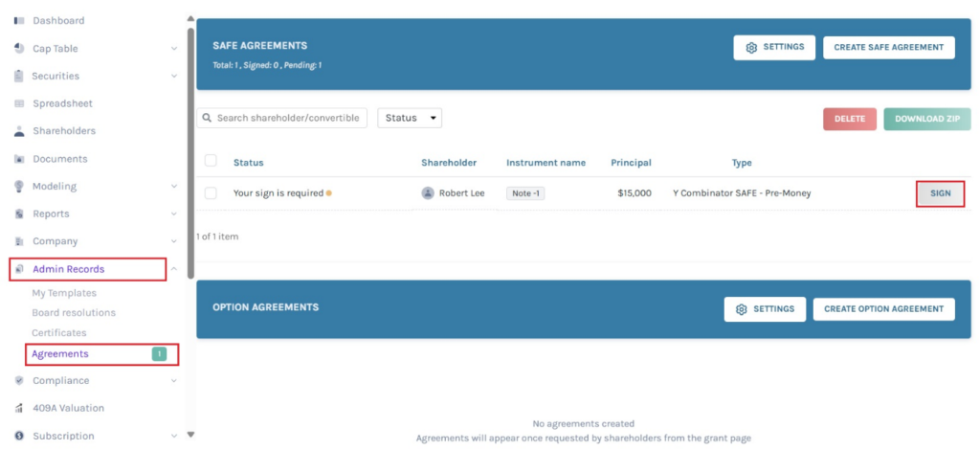The width and height of the screenshot is (980, 450).
Task: Click the Compliance shield icon
Action: pyautogui.click(x=19, y=380)
